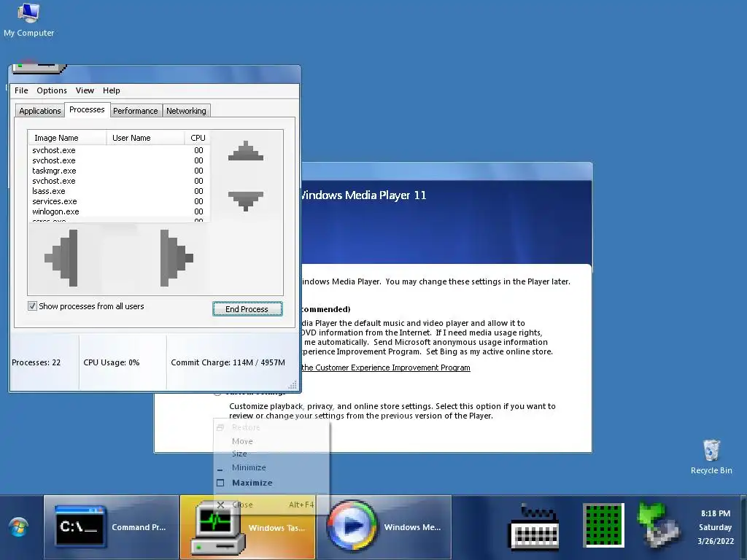747x560 pixels.
Task: Sort processes by User Name column
Action: point(145,138)
